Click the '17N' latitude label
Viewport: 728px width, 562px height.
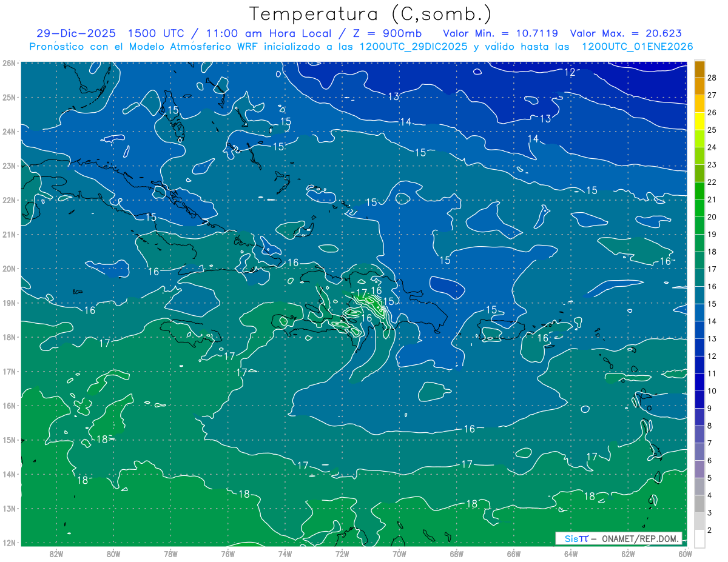9,371
